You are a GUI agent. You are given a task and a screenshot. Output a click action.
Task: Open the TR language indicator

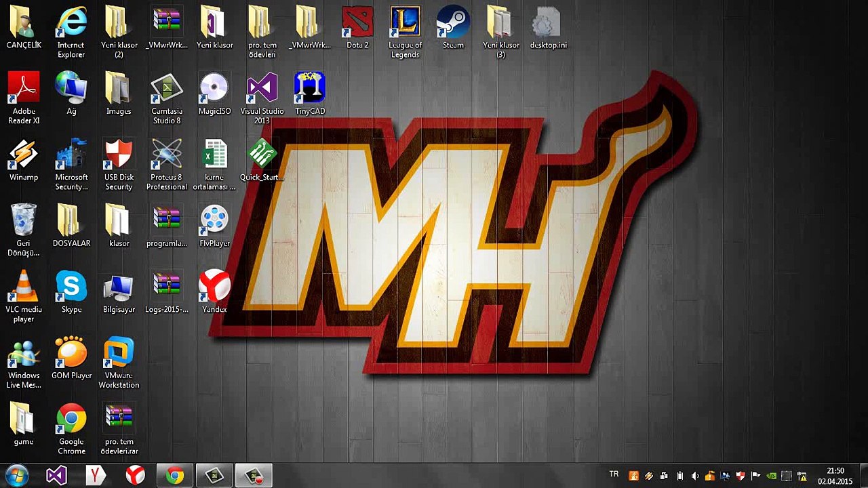point(614,474)
